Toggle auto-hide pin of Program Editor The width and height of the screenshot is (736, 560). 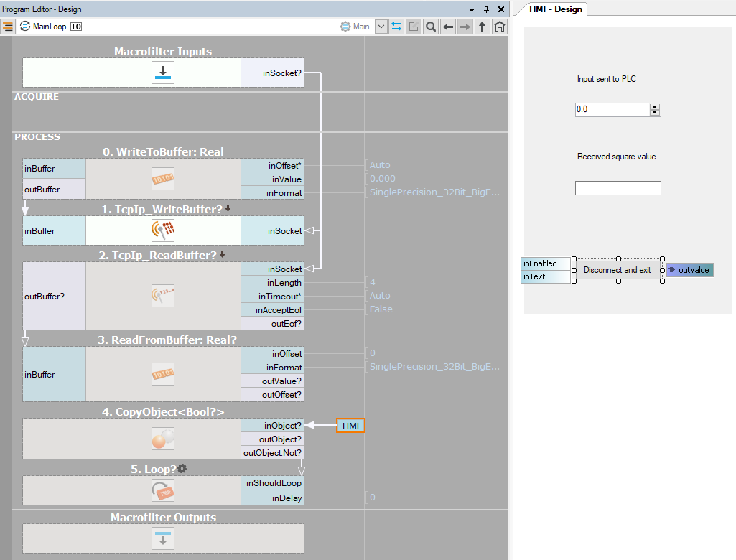click(486, 9)
